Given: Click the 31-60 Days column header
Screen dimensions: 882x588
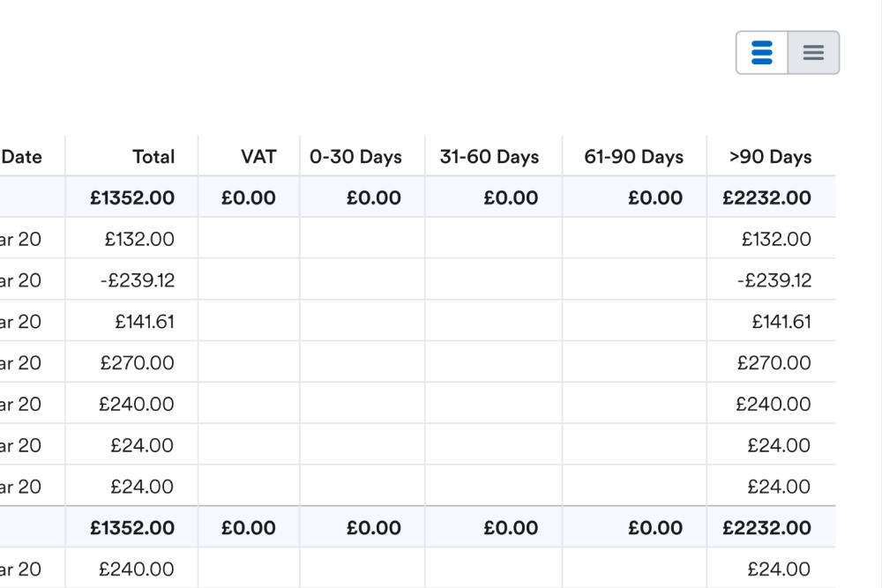Looking at the screenshot, I should tap(490, 157).
